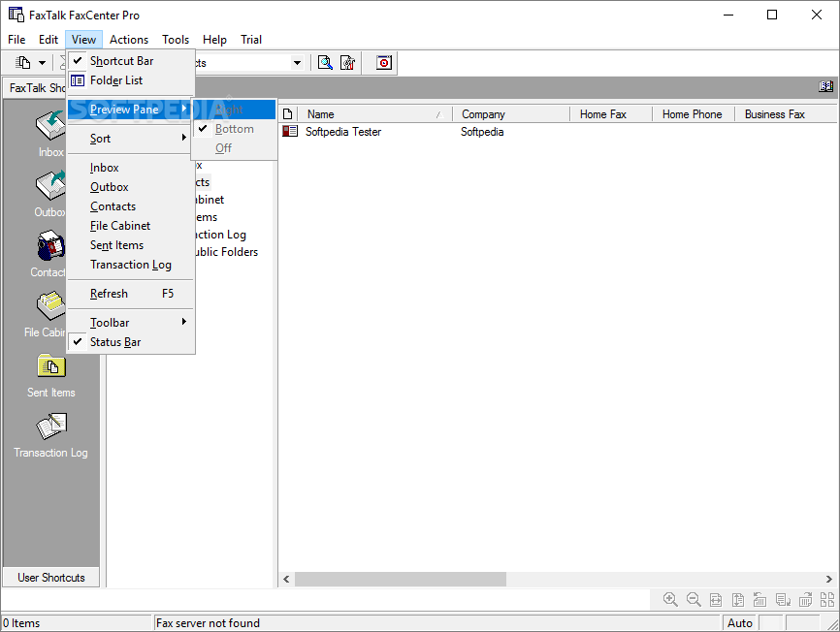Click the address book icon in header bar
The image size is (840, 632).
(x=825, y=86)
